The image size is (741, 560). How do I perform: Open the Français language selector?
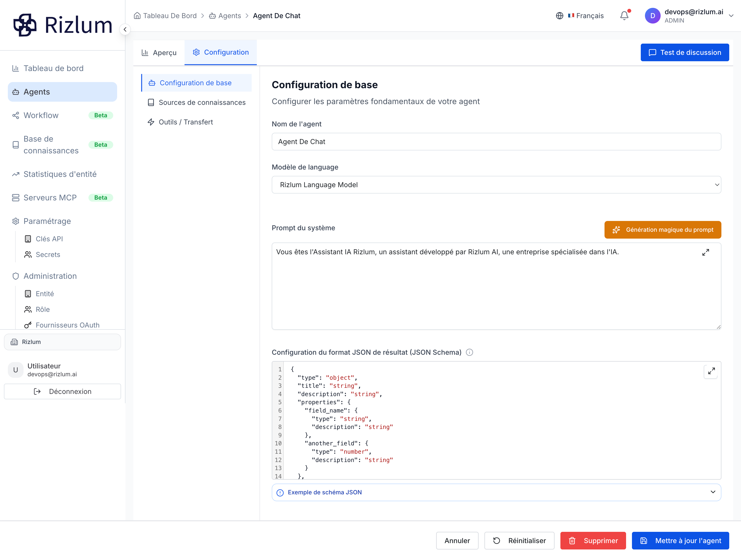[x=580, y=16]
